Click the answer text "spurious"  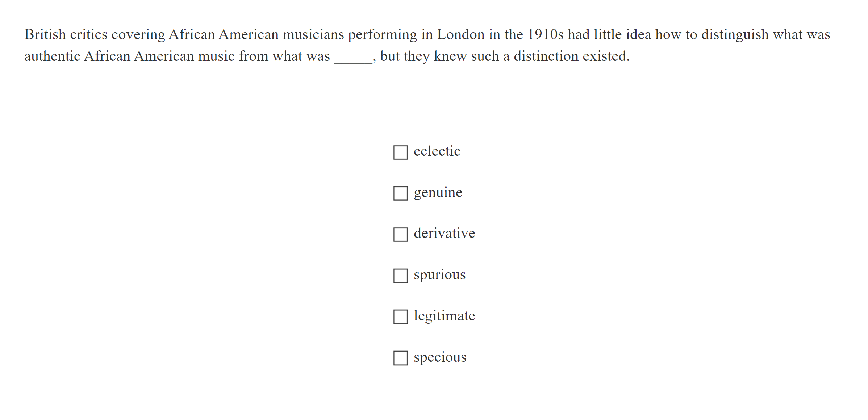click(x=439, y=275)
